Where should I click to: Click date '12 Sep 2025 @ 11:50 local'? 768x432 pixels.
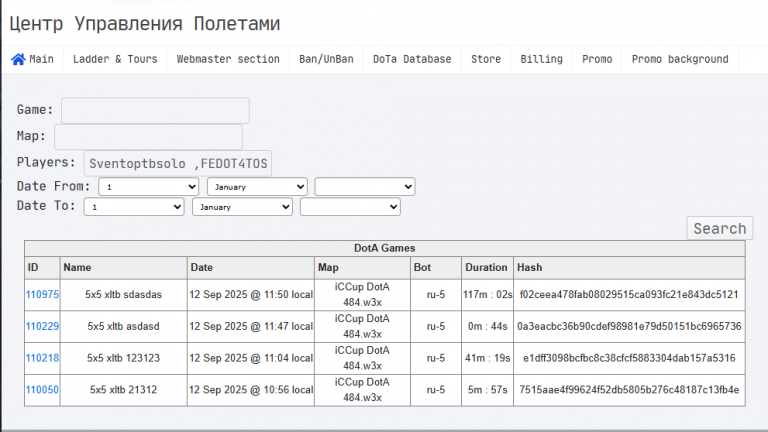[x=251, y=294]
